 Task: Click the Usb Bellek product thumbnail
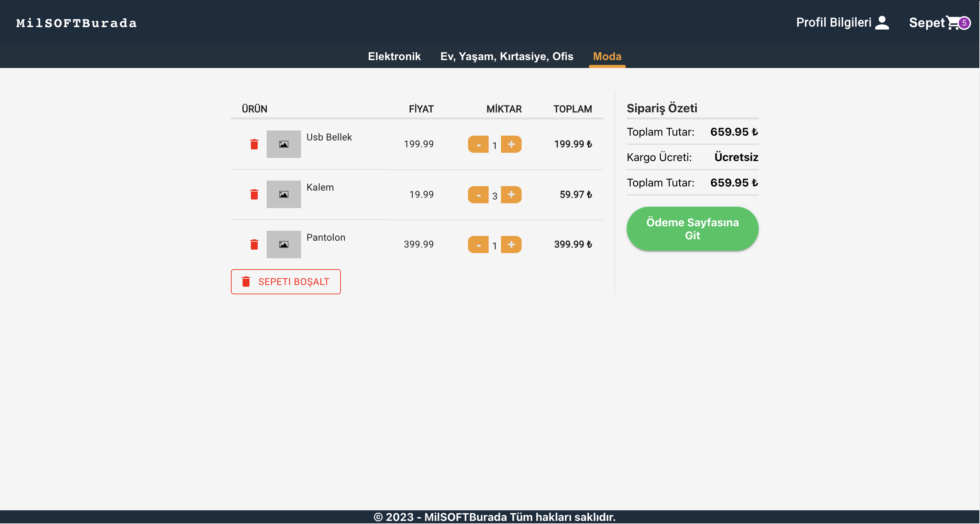coord(283,144)
